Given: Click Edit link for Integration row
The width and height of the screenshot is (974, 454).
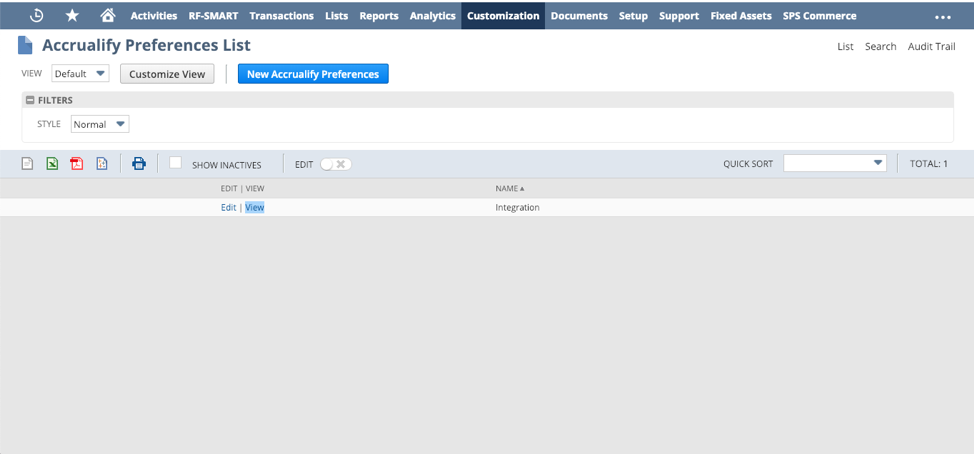Looking at the screenshot, I should 228,207.
